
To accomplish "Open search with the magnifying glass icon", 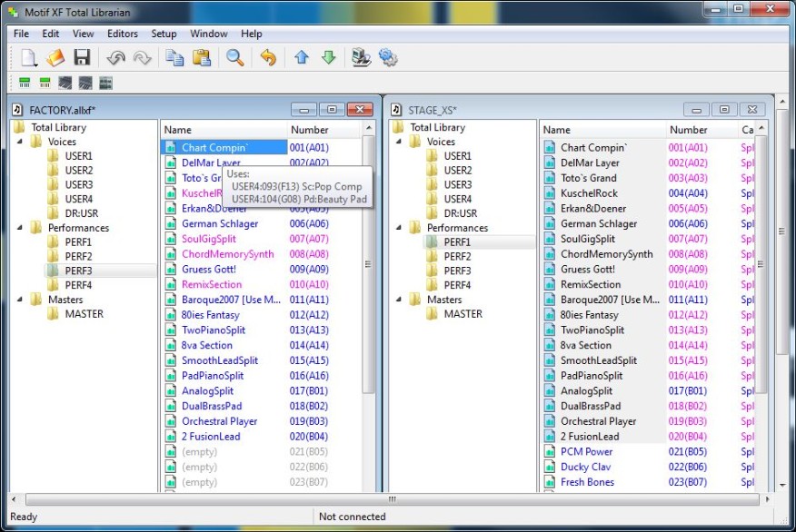I will [x=234, y=58].
